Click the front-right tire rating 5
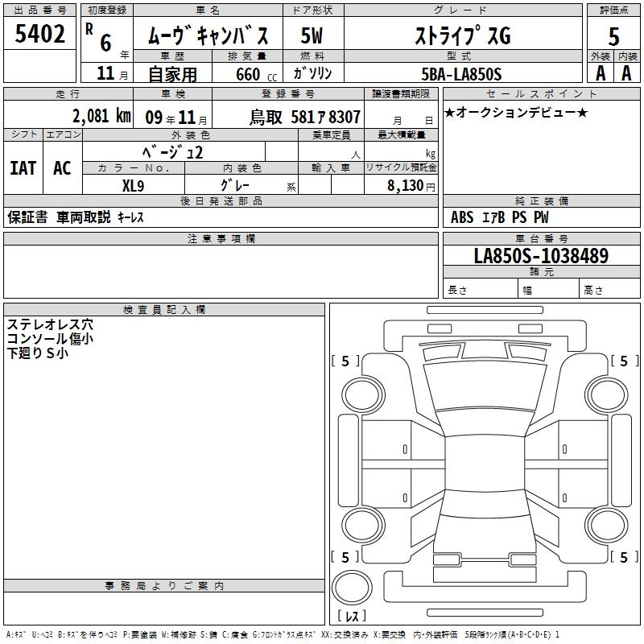Viewport: 644px width, 644px height. [x=624, y=361]
